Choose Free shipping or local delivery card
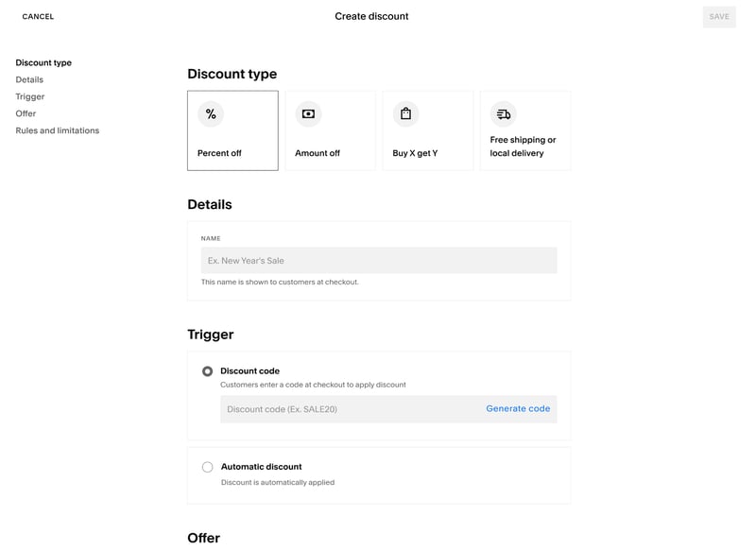 click(x=525, y=130)
